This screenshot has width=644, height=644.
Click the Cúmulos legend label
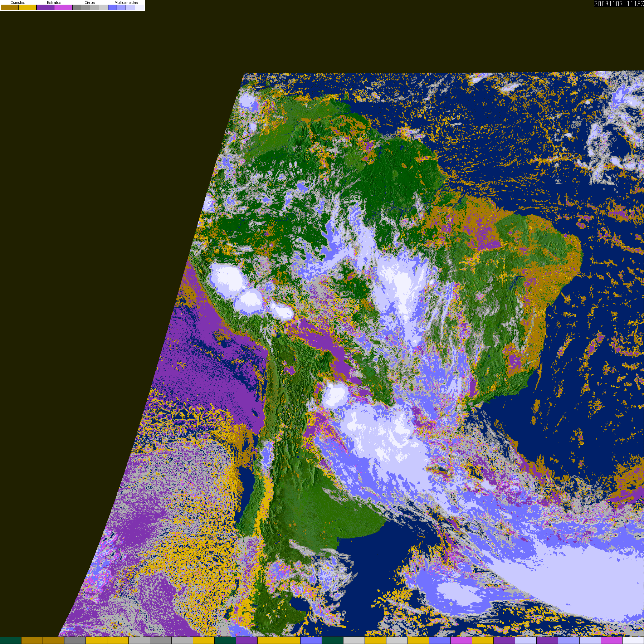18,3
